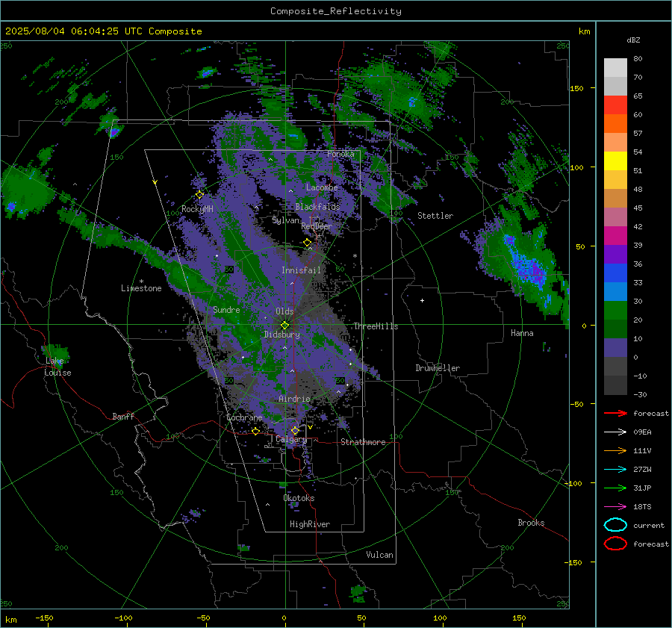Click the -30 value on dBZ scale
672x628 pixels.
coord(640,394)
